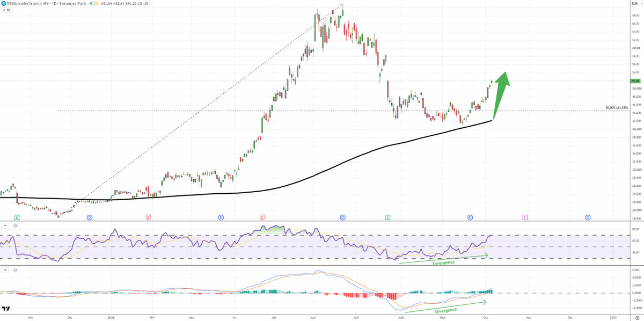Click the Sept label on time axis
This screenshot has width=644, height=321.
tap(443, 317)
